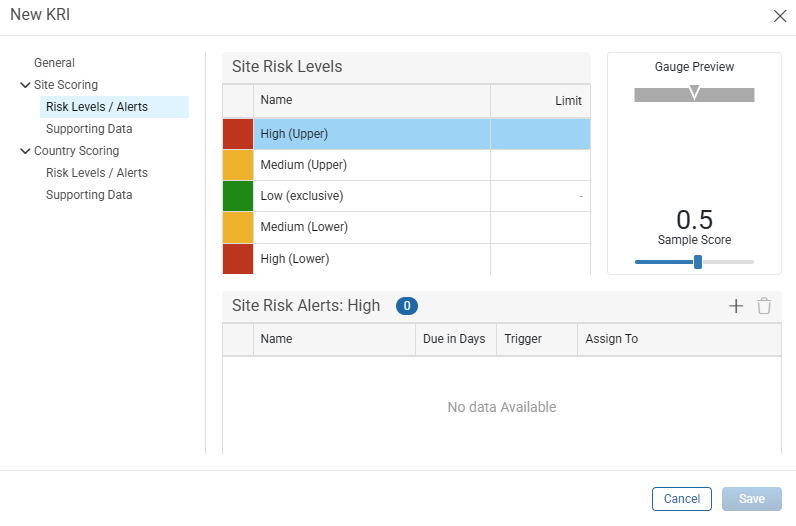This screenshot has height=526, width=796.
Task: Collapse the Country Scoring tree node
Action: tap(25, 151)
